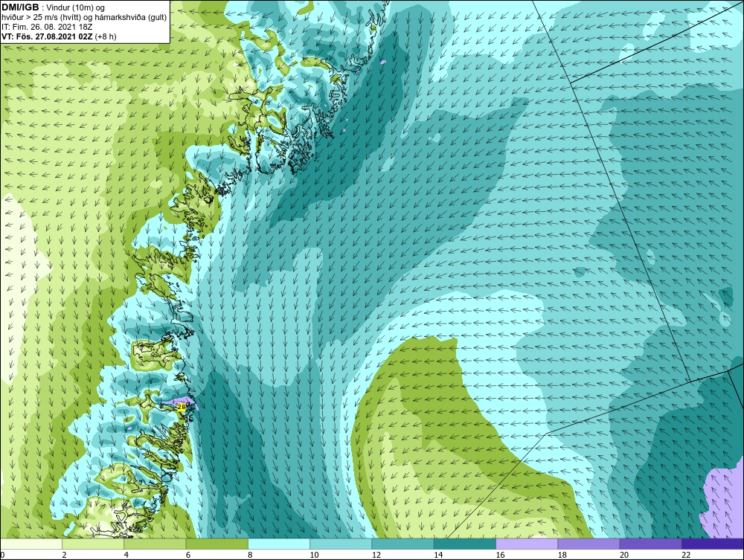Screen dimensions: 744x560
Task: Click the legend label "2"
Action: click(65, 556)
